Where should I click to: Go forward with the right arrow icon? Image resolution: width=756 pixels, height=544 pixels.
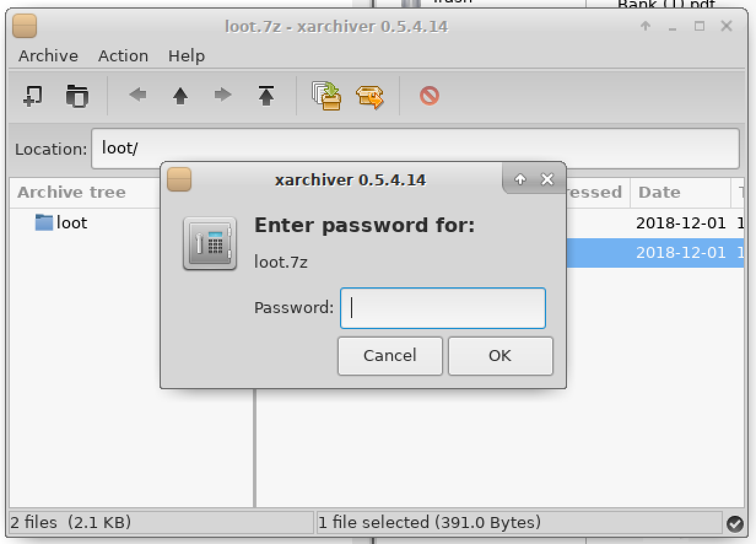click(x=223, y=95)
